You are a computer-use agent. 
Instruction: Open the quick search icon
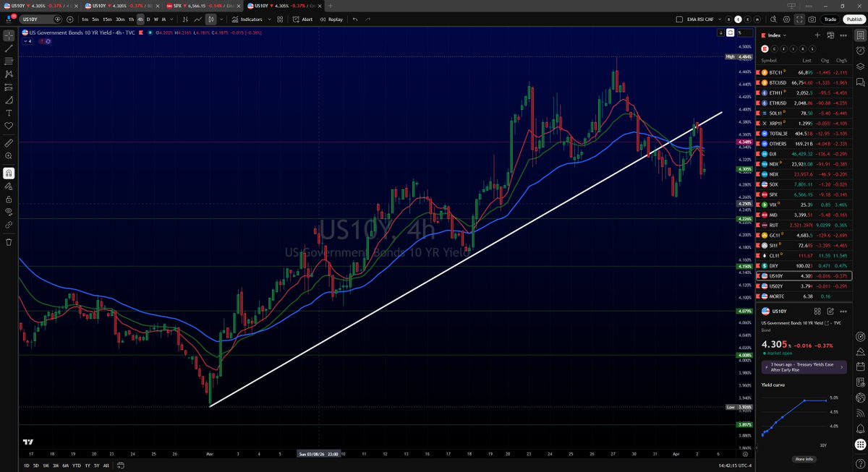[x=774, y=20]
